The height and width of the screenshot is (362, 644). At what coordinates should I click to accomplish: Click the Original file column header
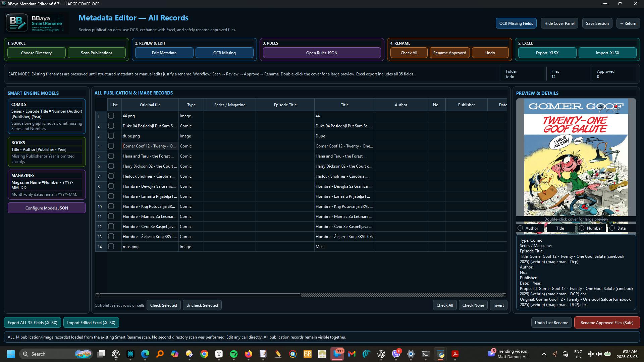coord(150,105)
